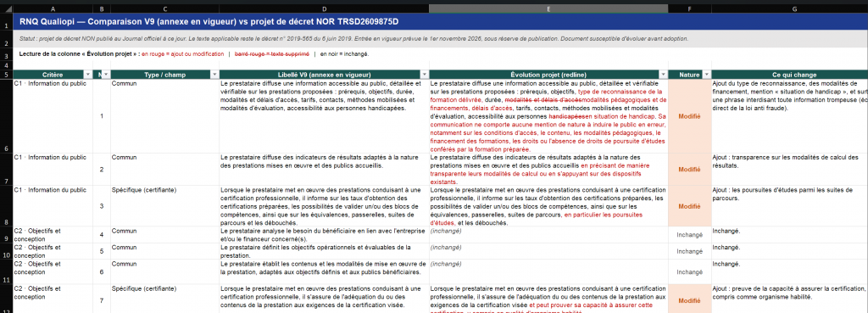The height and width of the screenshot is (313, 868).
Task: Click '(inchangé)' redline cell in row 9
Action: click(x=548, y=235)
